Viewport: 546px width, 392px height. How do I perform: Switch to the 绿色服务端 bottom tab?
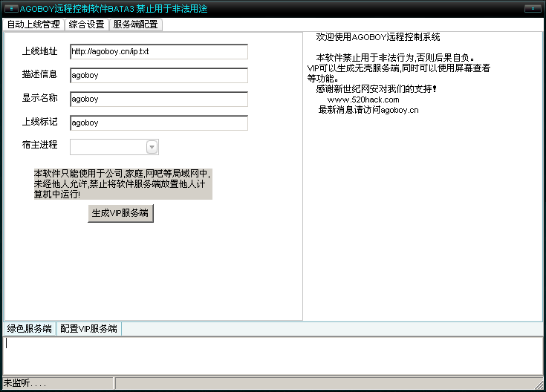pyautogui.click(x=29, y=329)
